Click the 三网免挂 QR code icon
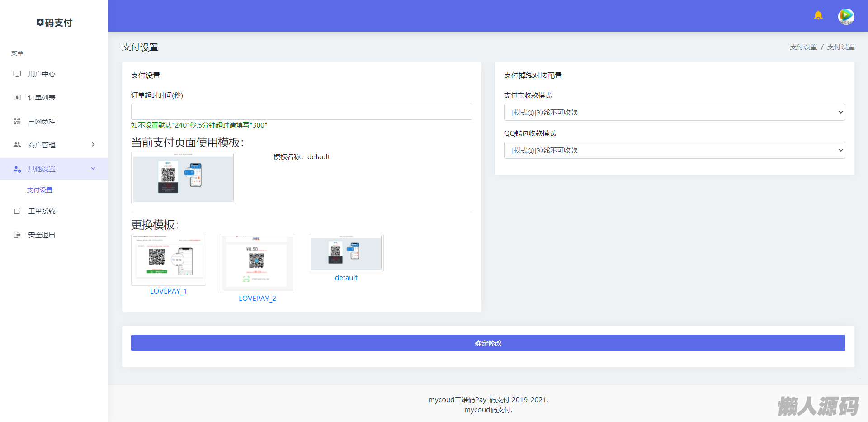This screenshot has height=422, width=868. coord(17,121)
